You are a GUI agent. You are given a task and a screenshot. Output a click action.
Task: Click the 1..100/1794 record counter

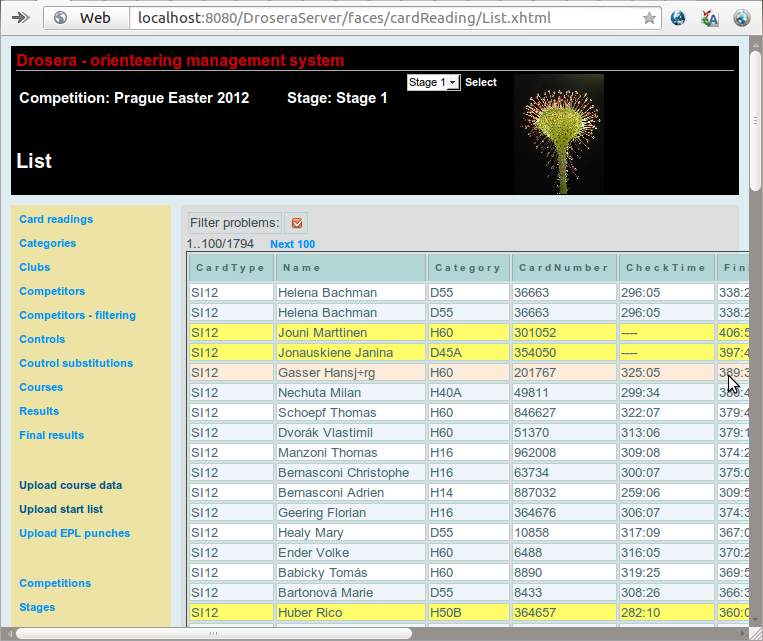tap(220, 244)
